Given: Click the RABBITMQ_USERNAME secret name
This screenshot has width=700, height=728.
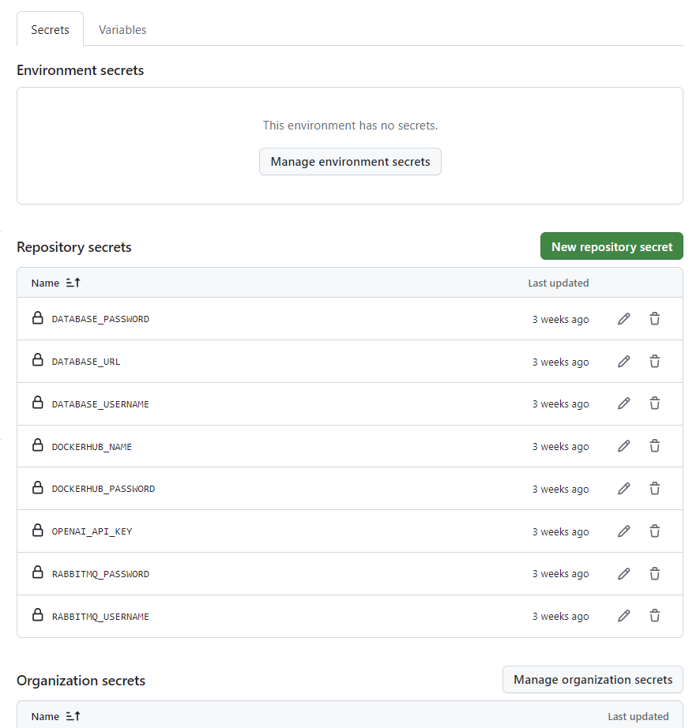Looking at the screenshot, I should [x=100, y=617].
